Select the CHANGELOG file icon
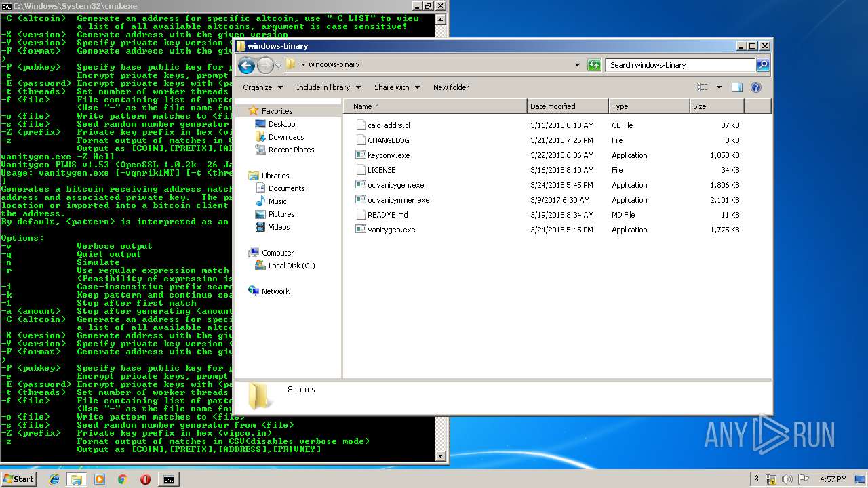Screen dimensions: 868x488 pyautogui.click(x=361, y=140)
